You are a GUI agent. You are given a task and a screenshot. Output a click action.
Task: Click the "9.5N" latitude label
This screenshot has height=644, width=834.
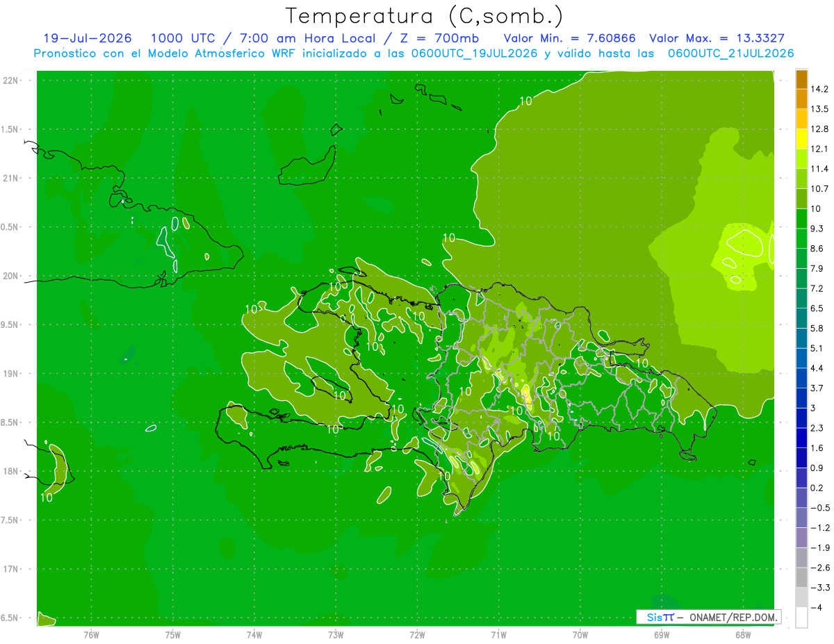10,324
